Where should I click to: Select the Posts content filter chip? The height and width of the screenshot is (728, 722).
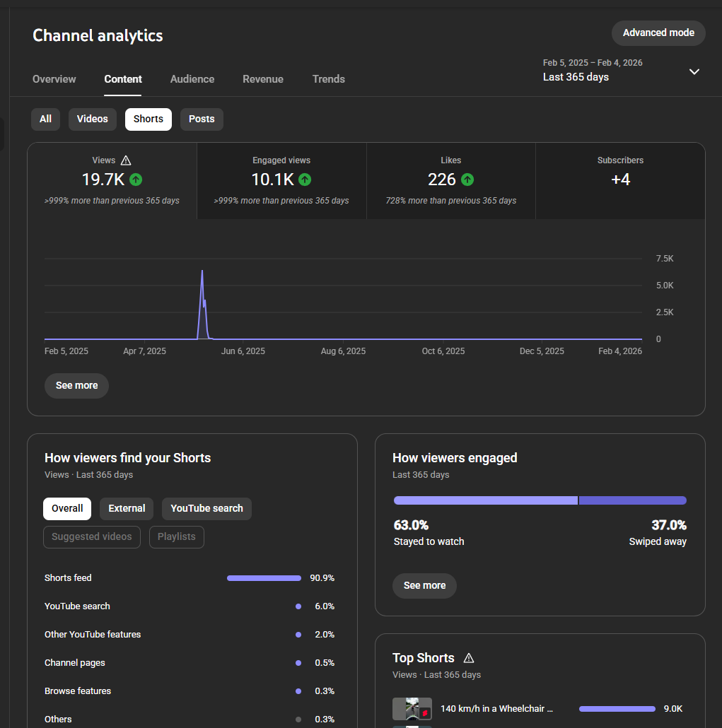(x=202, y=119)
